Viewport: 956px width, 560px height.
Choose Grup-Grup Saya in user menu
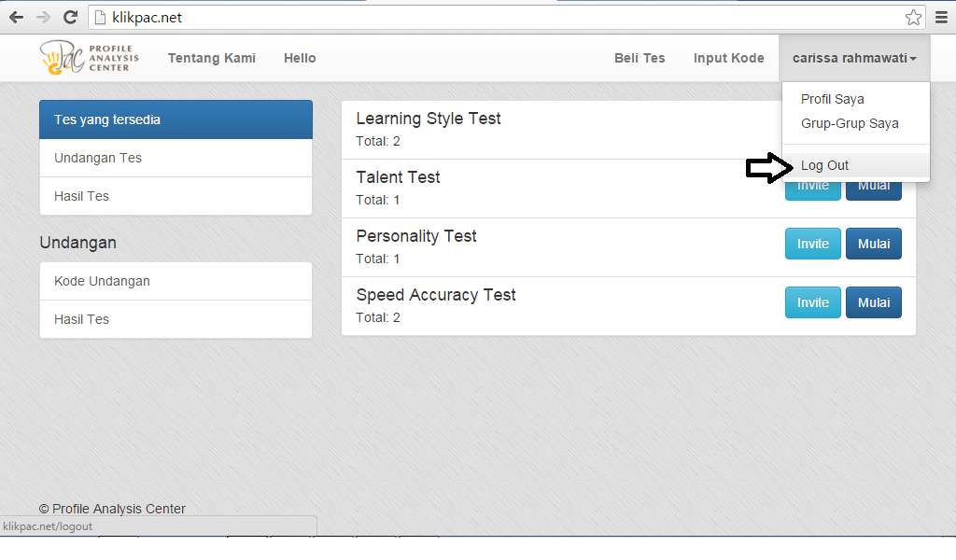(850, 123)
